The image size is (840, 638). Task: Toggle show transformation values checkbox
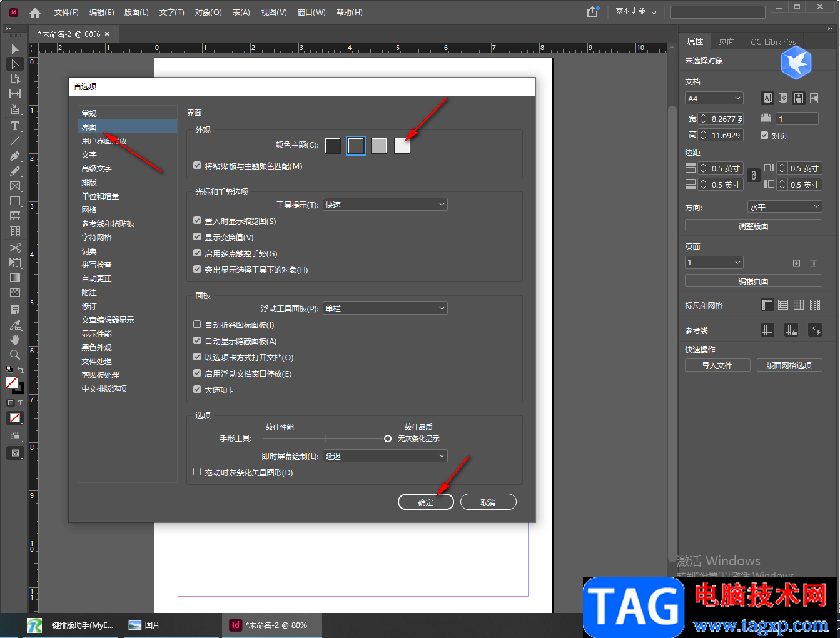point(197,237)
